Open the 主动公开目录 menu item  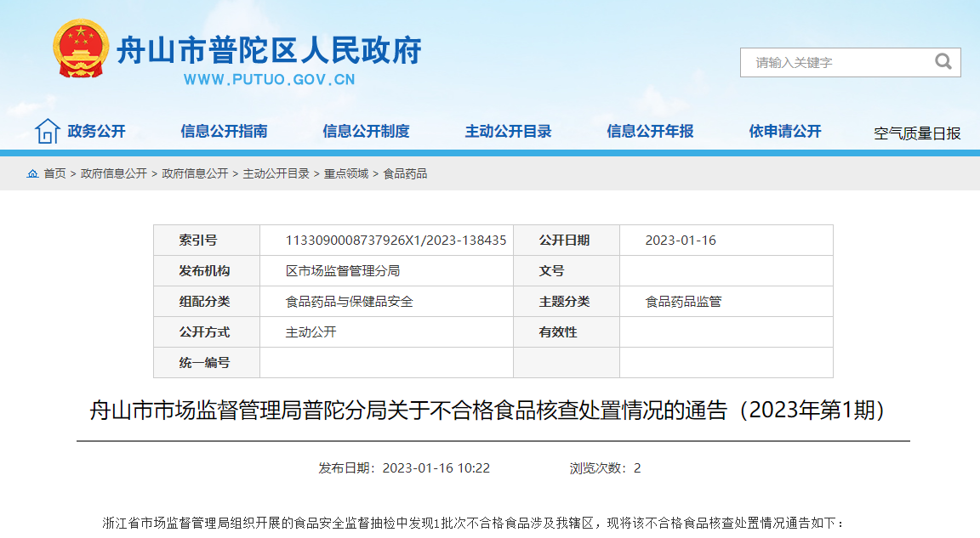(x=508, y=131)
